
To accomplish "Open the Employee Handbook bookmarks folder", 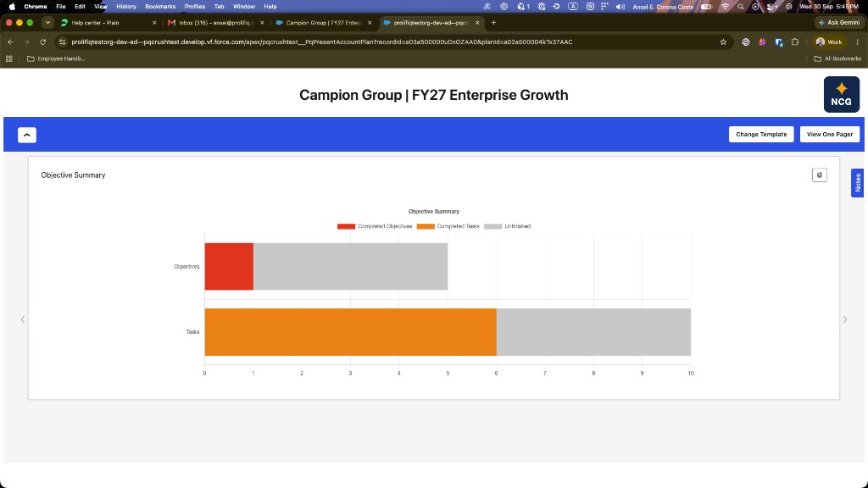I will (x=56, y=58).
